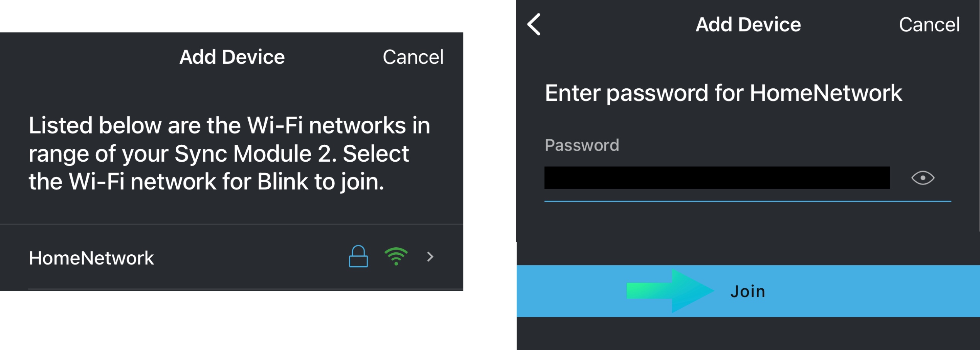Click the Wi-Fi networks instruction paragraph
Screen dimensions: 980x350
click(x=229, y=154)
